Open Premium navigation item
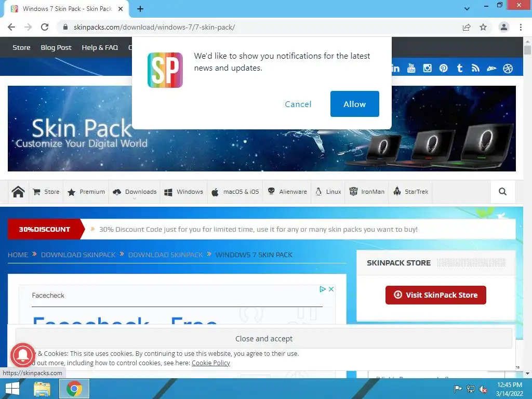Viewport: 532px width, 399px height. click(86, 192)
